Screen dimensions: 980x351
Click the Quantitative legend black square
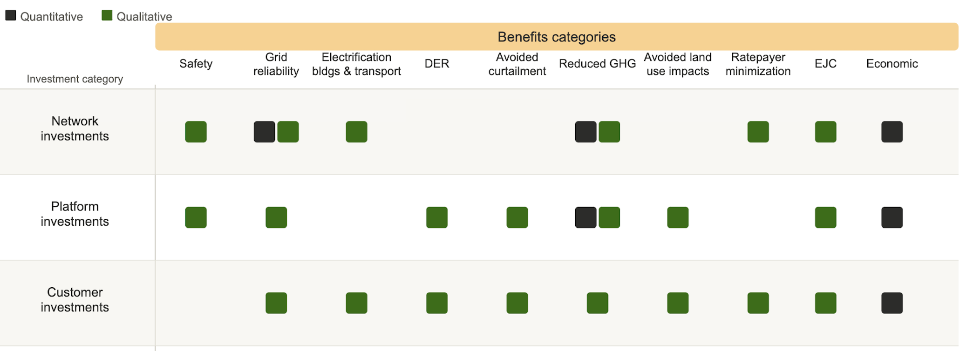pos(11,15)
